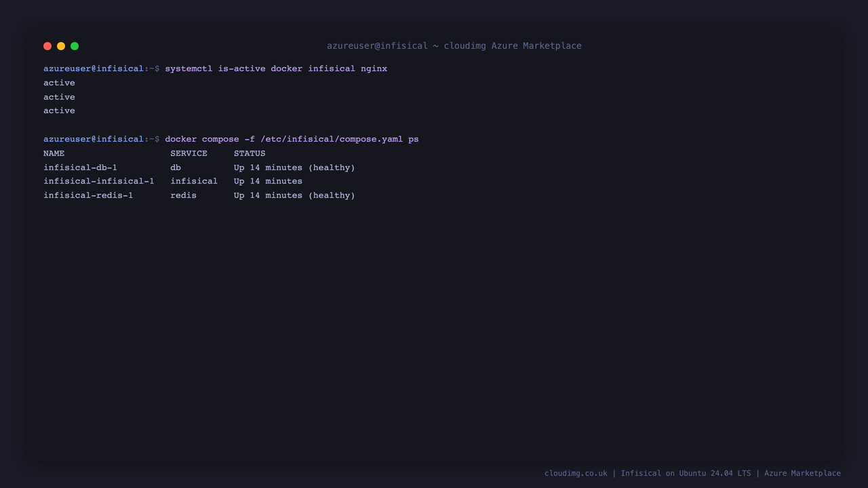Screen dimensions: 868x488
Task: Click the STATUS column header
Action: tap(250, 153)
